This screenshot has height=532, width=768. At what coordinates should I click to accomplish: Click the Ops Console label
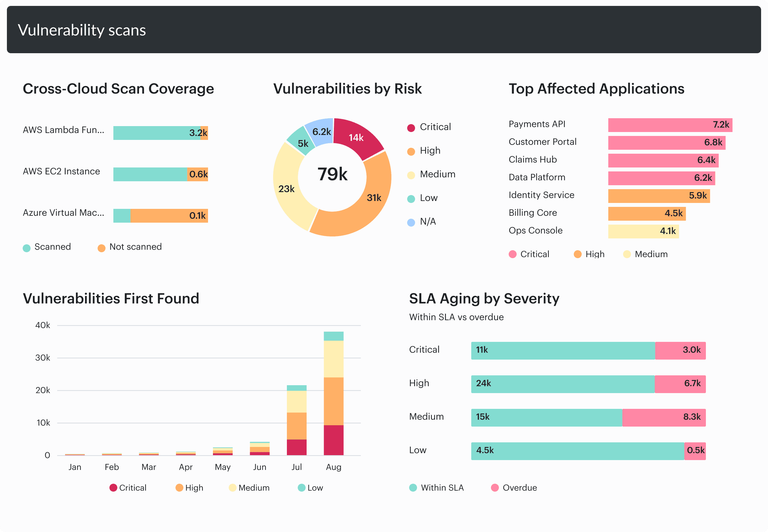coord(536,231)
